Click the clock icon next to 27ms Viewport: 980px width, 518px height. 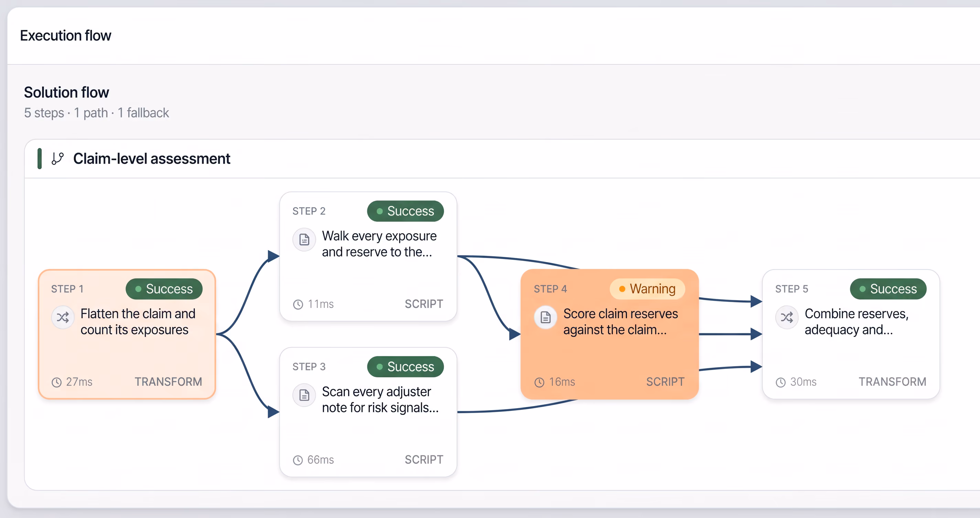pos(57,382)
